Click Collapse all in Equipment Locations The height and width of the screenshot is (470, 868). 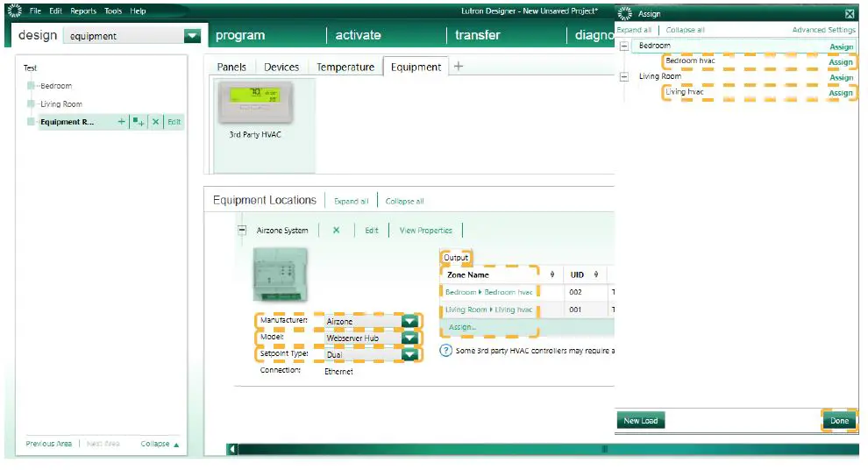click(405, 202)
